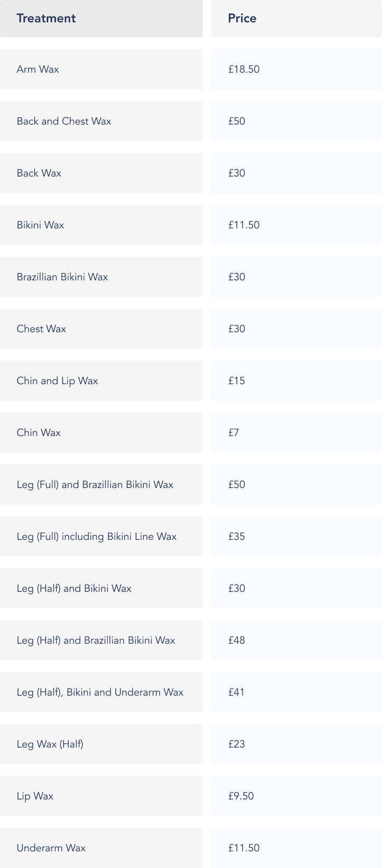
Task: Select the Lip Wax treatment
Action: [35, 796]
